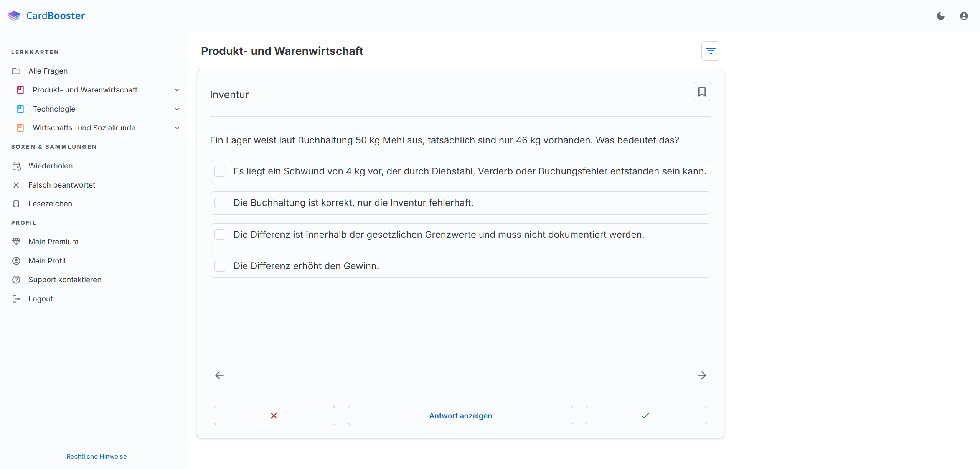Click the CardBooster logo
The height and width of the screenshot is (469, 980).
tap(46, 15)
